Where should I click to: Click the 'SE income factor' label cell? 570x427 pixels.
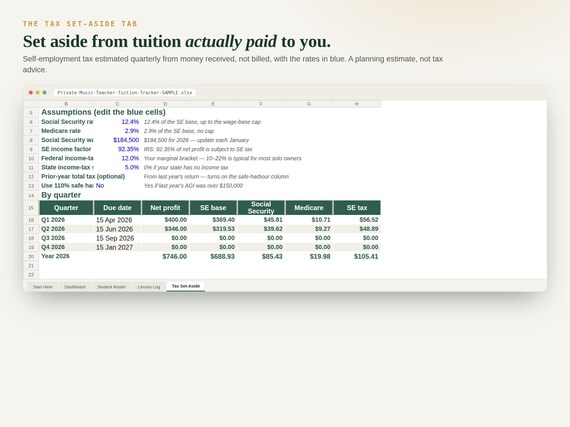(66, 149)
